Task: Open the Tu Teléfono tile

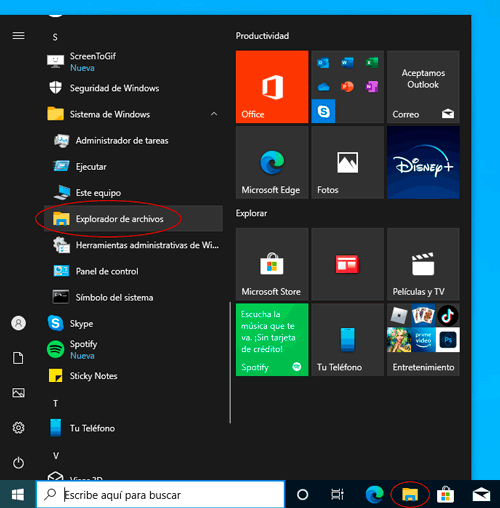Action: 348,340
